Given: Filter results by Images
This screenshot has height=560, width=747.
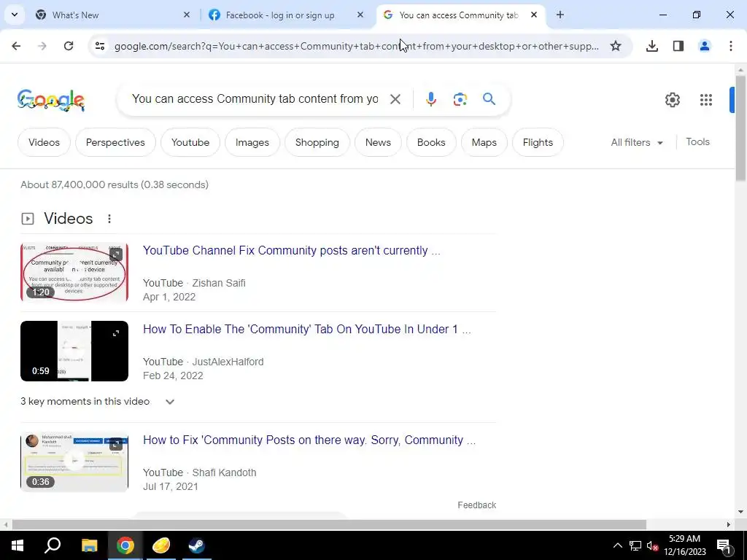Looking at the screenshot, I should [x=252, y=142].
